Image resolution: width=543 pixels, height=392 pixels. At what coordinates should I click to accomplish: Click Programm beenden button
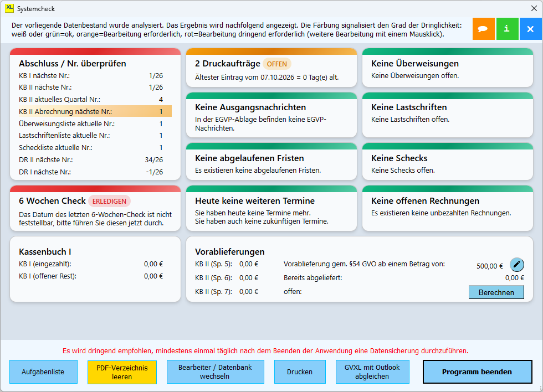point(477,372)
